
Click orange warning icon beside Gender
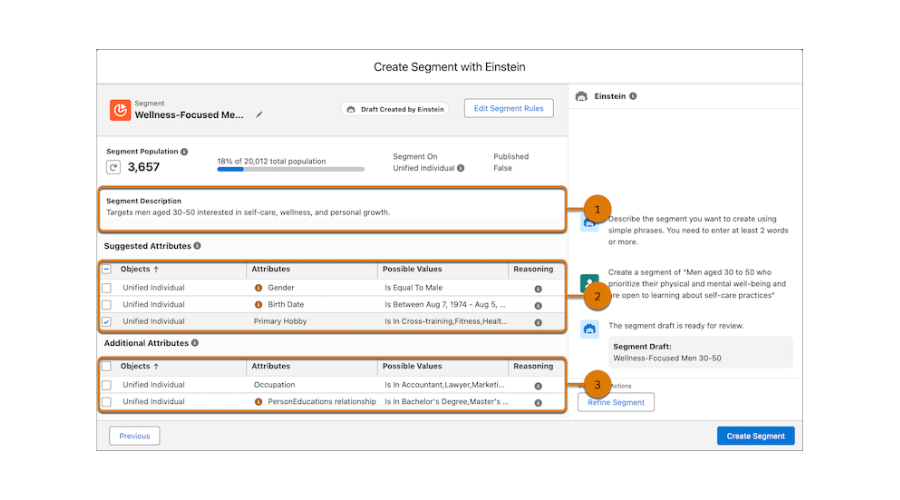pyautogui.click(x=258, y=288)
